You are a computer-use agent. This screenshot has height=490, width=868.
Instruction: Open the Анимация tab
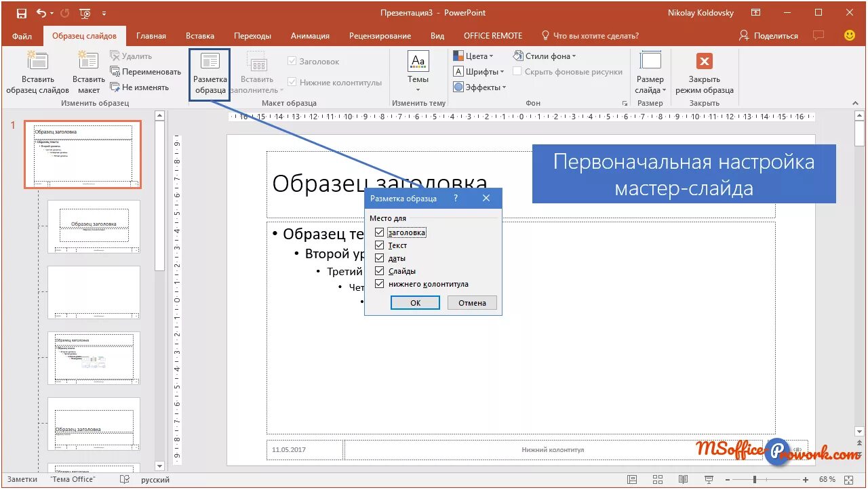[x=310, y=36]
